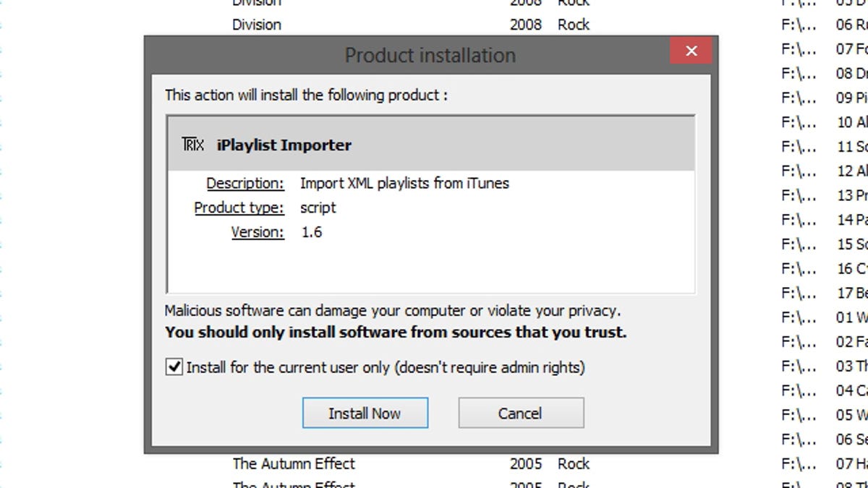
Task: Click the iPlaylist Importer product icon
Action: tap(193, 145)
